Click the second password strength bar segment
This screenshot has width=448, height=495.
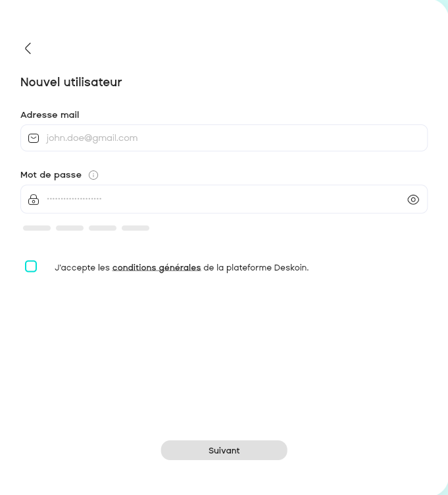[x=70, y=228]
